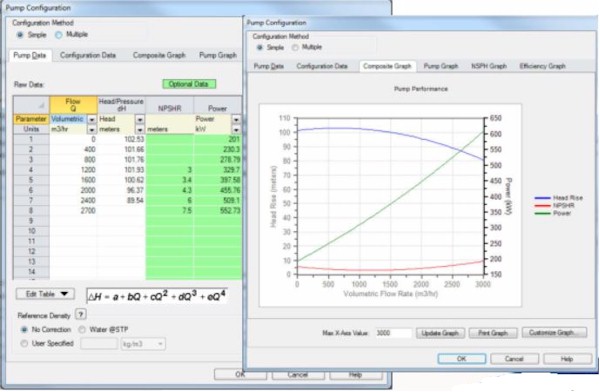Open Composite Graph tab in back window
Viewport: 600px width, 392px height.
point(159,56)
